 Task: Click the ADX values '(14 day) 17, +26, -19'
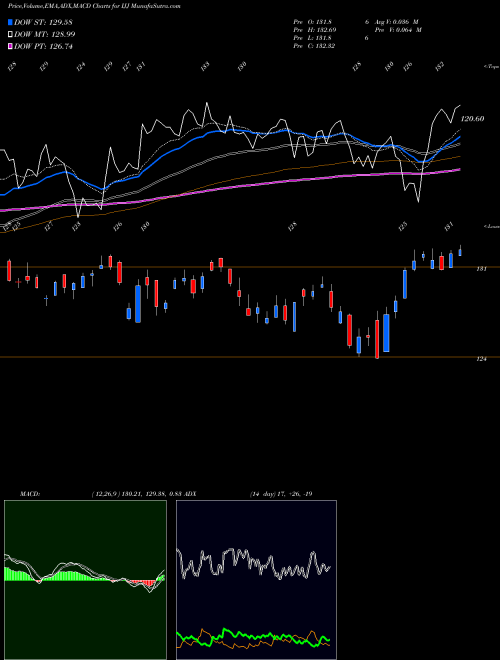(x=281, y=494)
